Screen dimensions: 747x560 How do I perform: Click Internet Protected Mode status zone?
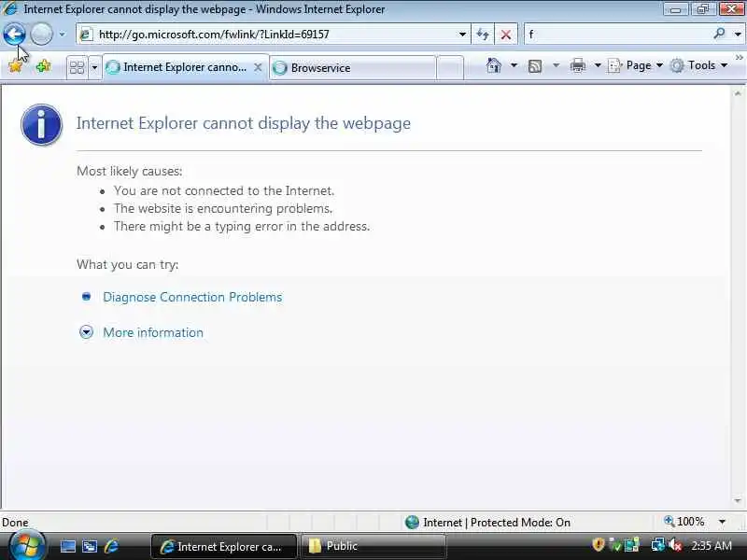click(x=486, y=523)
